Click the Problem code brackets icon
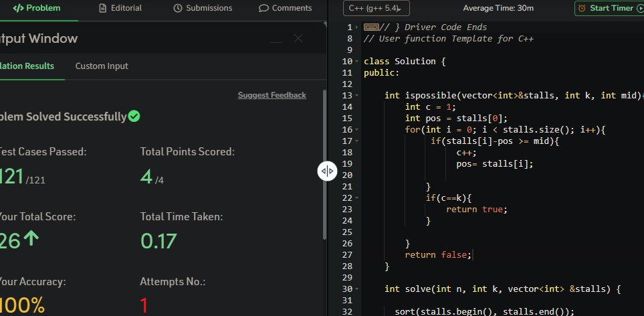This screenshot has height=316, width=644. pos(18,8)
